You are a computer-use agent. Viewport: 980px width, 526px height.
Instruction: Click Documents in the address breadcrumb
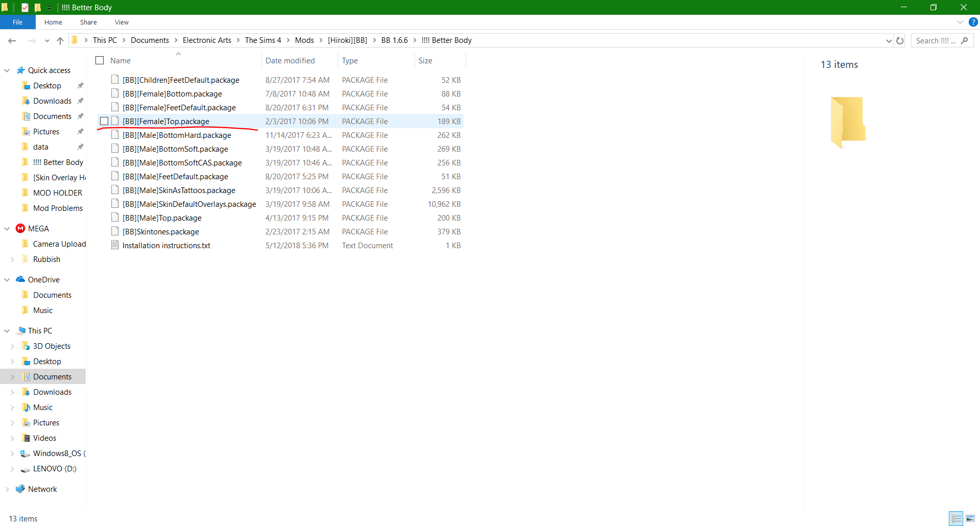pos(150,40)
